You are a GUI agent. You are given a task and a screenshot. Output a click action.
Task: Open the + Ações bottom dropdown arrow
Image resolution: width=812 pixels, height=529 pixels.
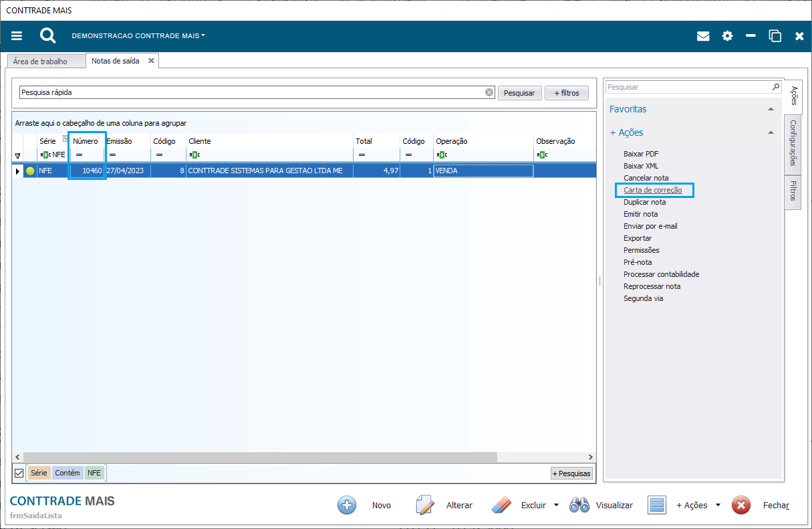[718, 506]
